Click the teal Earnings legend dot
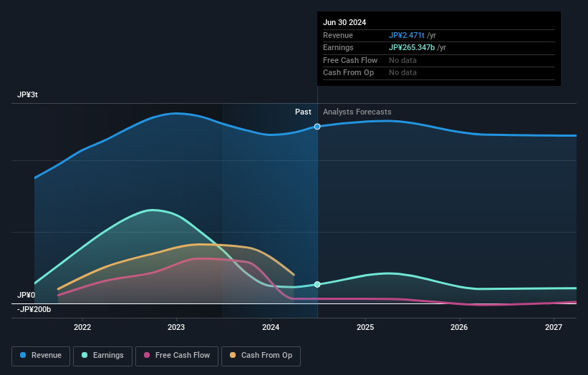The image size is (588, 375). pyautogui.click(x=85, y=355)
